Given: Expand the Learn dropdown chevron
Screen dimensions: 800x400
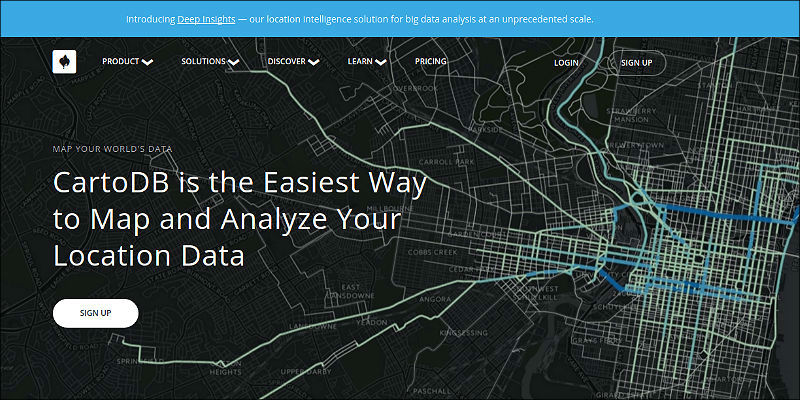Looking at the screenshot, I should pyautogui.click(x=381, y=62).
